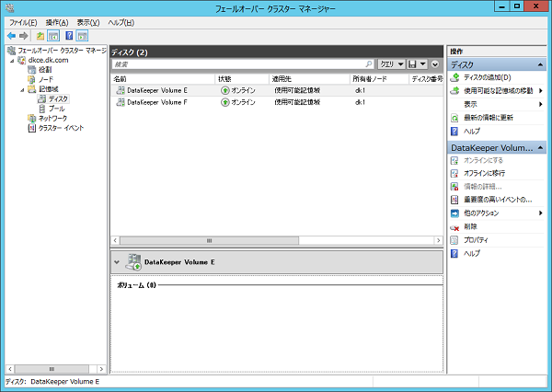Open the ファイル(F) menu
The image size is (552, 392).
click(x=23, y=22)
